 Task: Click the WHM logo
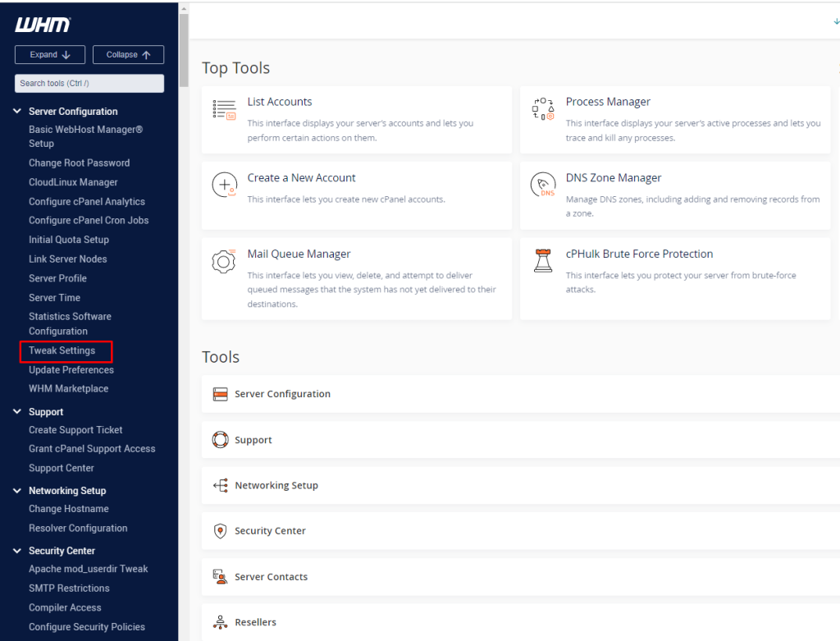[x=43, y=25]
